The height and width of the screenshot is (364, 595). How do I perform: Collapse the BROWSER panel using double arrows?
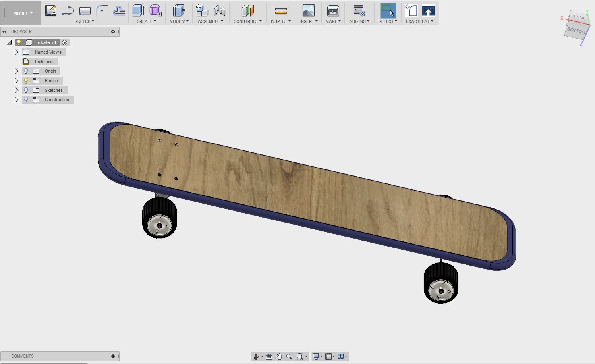pyautogui.click(x=5, y=31)
